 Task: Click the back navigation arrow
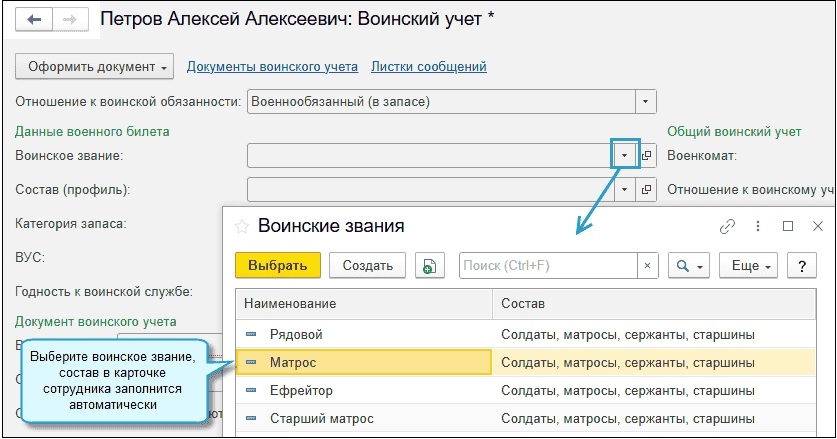coord(33,19)
